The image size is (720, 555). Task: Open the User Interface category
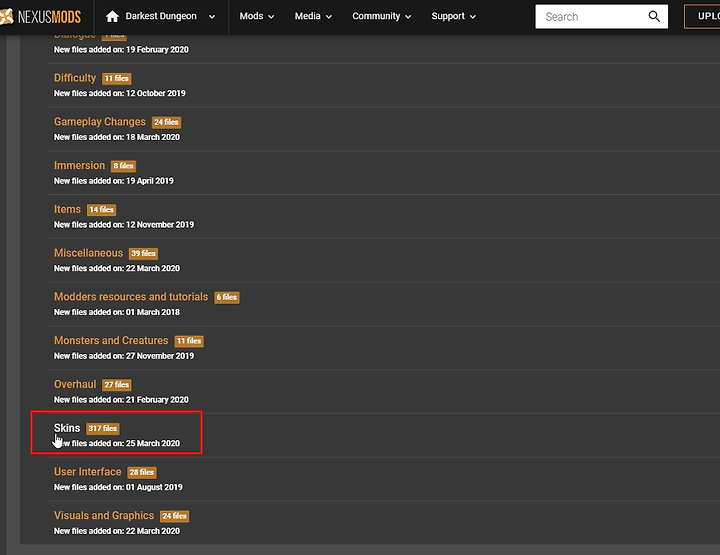click(x=87, y=472)
